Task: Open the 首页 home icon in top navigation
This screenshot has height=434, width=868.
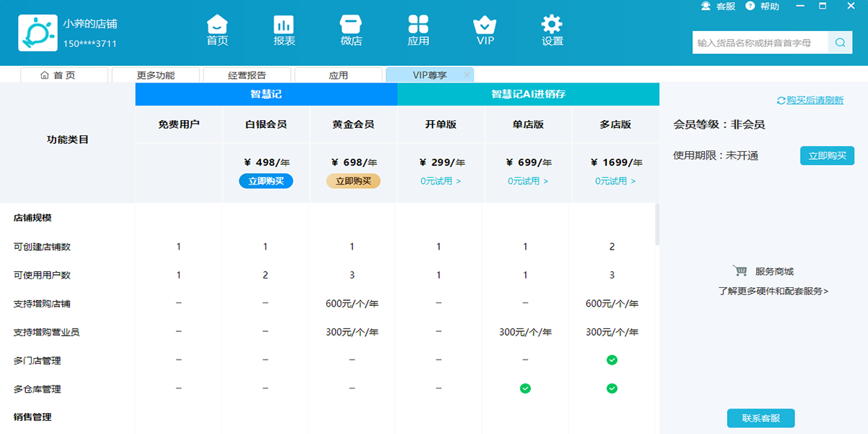Action: pos(217,25)
